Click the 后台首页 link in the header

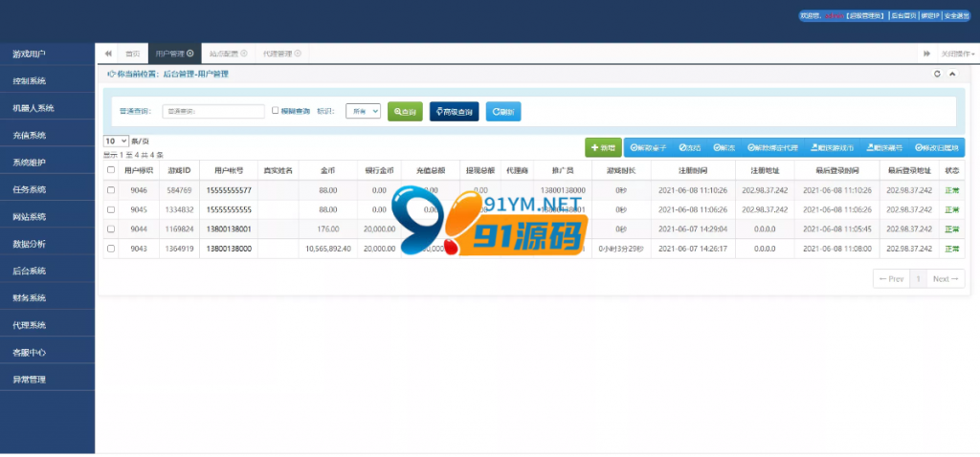click(902, 16)
